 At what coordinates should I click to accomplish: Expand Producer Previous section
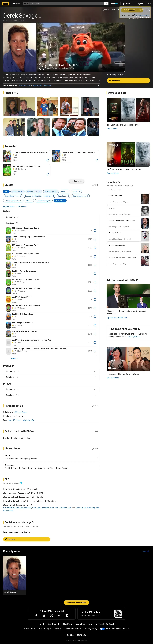[51, 377]
